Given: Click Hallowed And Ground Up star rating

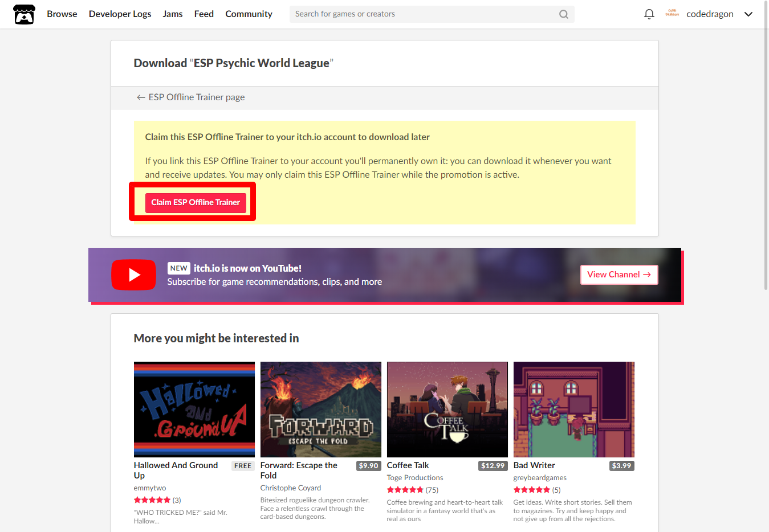Looking at the screenshot, I should pos(152,500).
